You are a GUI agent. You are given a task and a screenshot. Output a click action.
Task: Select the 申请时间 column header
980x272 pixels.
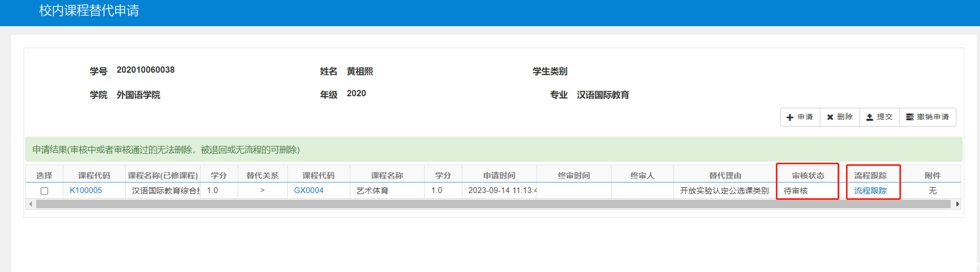point(499,175)
